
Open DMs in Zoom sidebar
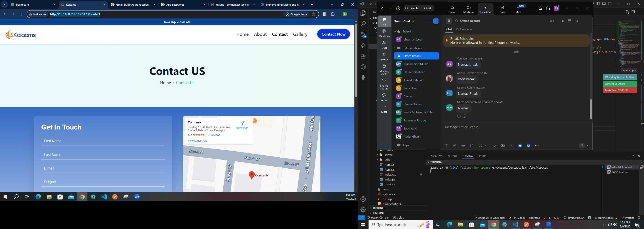coord(384,45)
